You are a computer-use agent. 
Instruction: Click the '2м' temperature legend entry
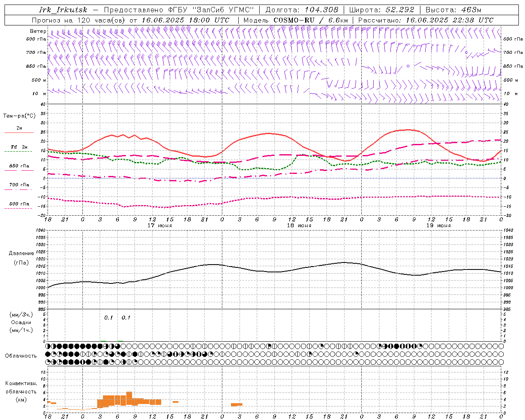(19, 128)
